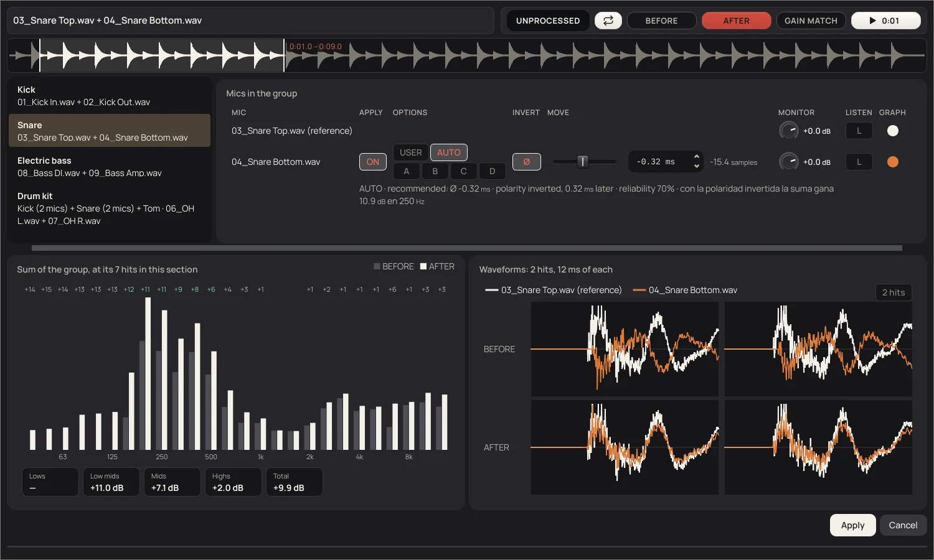Click the horizontal scrollbar below the mics panel
The height and width of the screenshot is (560, 934).
pos(467,248)
